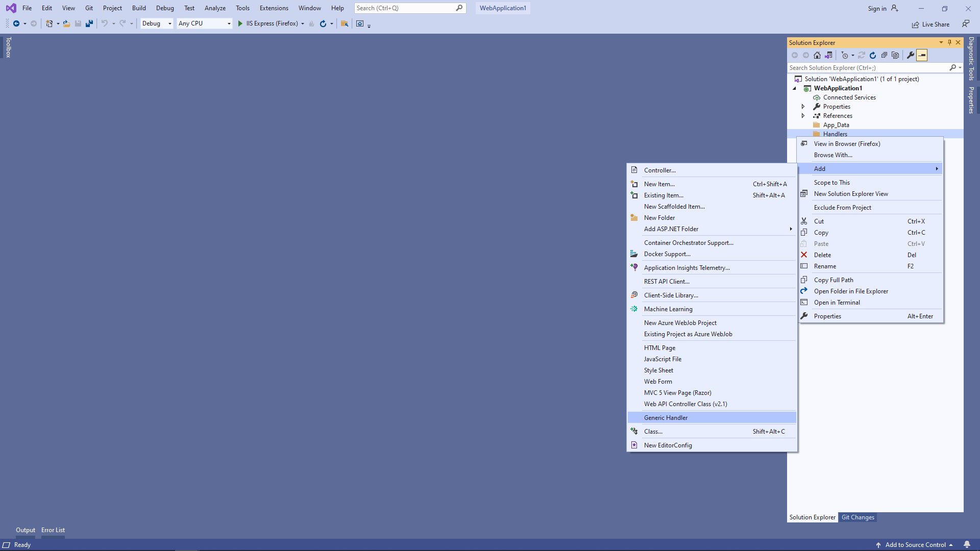Expand the References tree node
980x551 pixels.
(x=803, y=116)
